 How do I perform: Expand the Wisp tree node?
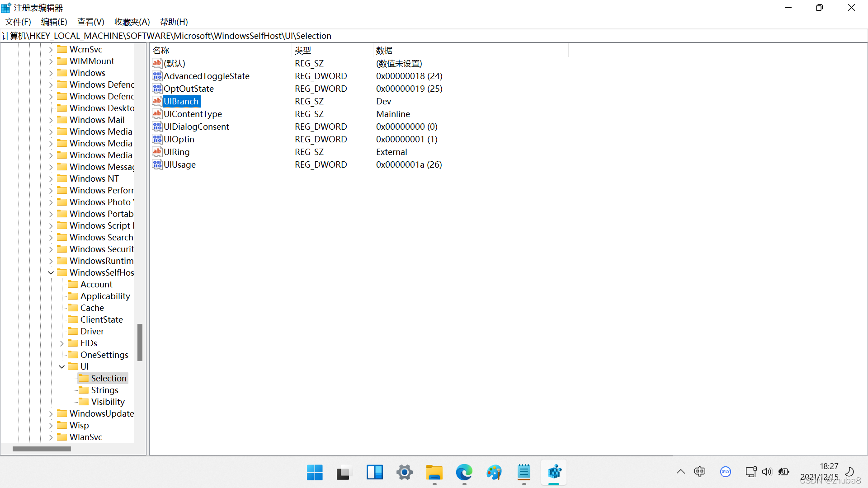[51, 425]
